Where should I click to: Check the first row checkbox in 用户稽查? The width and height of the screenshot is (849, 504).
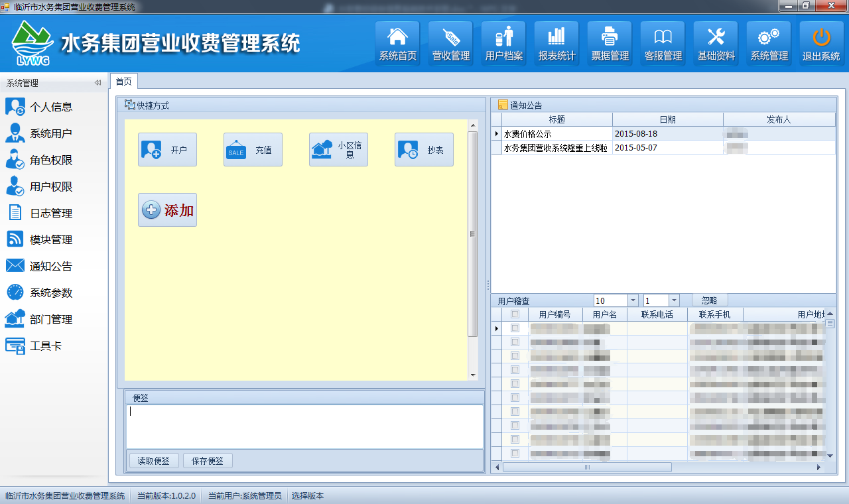515,328
